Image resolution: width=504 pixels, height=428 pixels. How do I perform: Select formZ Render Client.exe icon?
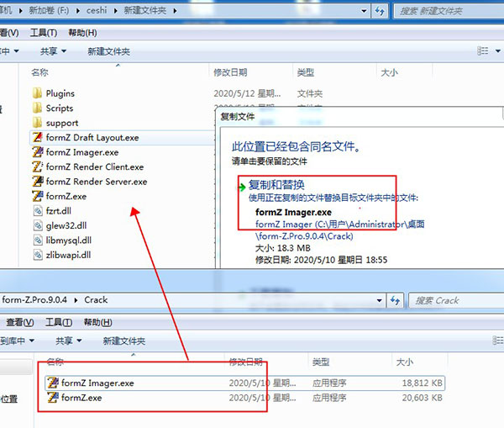click(x=37, y=166)
